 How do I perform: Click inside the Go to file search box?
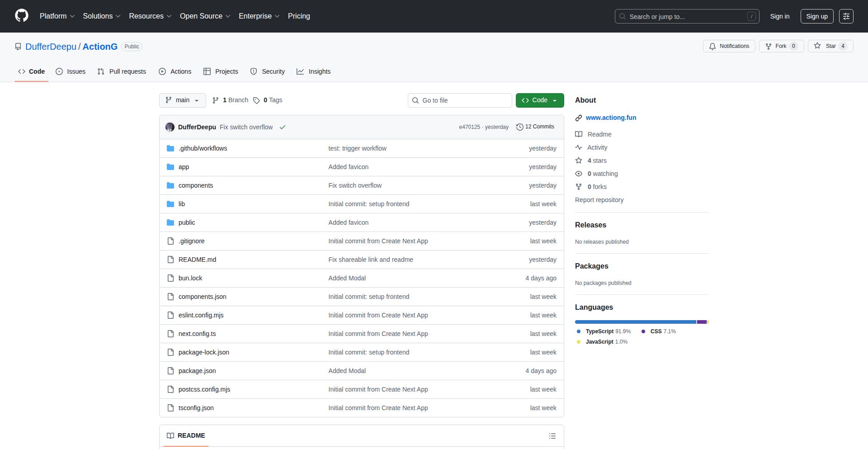(460, 100)
